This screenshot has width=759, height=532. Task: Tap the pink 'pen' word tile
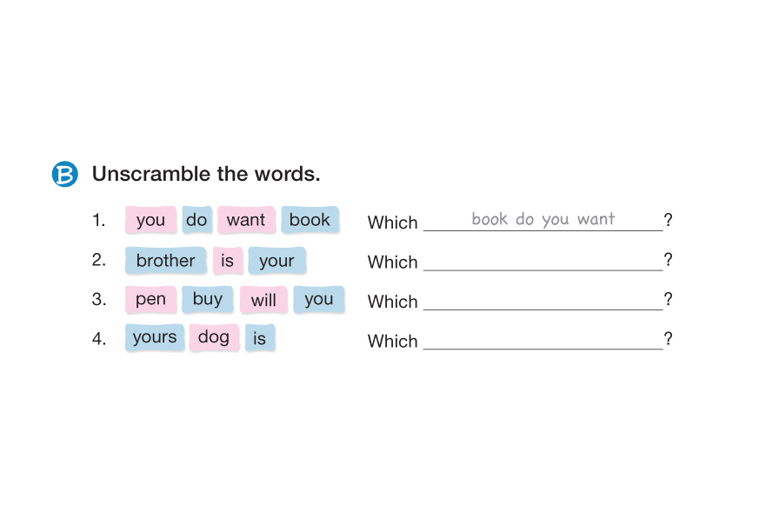pyautogui.click(x=150, y=300)
